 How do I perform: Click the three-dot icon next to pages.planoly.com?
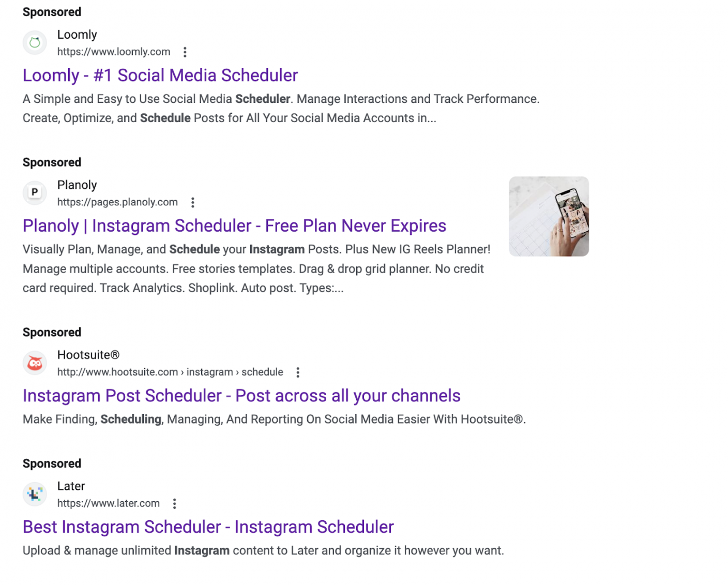pos(192,202)
